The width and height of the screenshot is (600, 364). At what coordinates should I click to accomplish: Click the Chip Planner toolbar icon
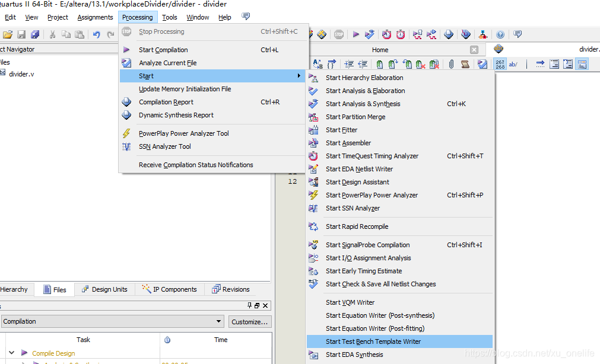pyautogui.click(x=322, y=34)
